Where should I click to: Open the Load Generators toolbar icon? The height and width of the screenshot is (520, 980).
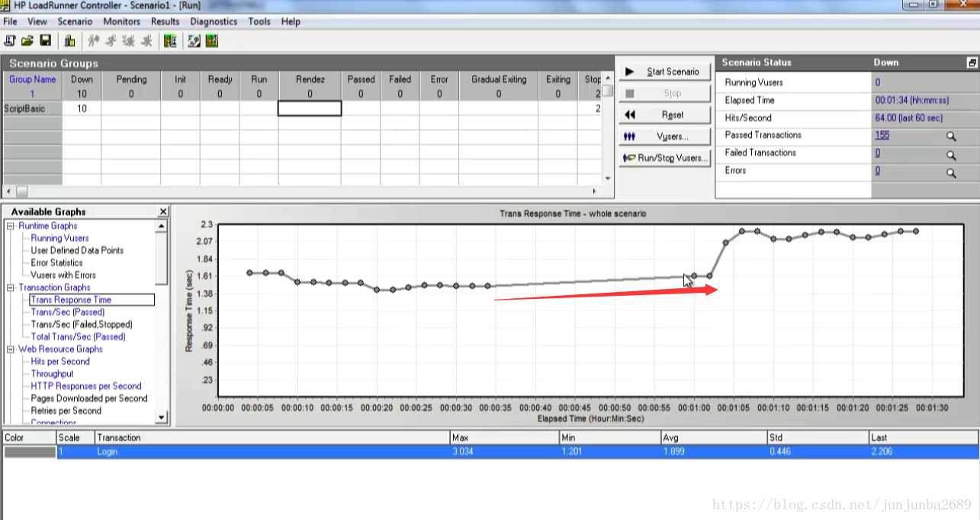coord(69,40)
